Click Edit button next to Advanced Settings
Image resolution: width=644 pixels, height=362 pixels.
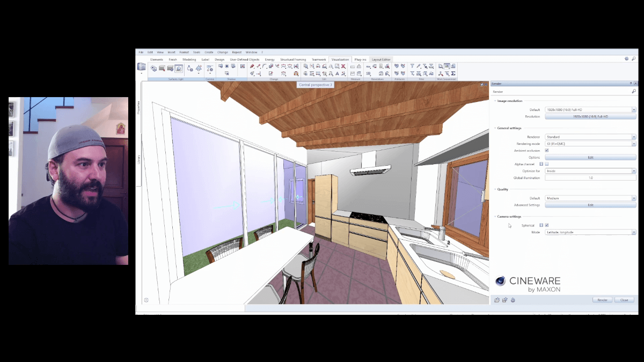590,205
